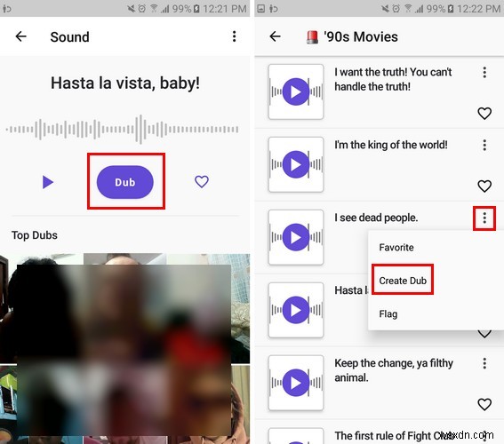Screen dimensions: 504x444
Task: Open options for 'king of the world' sound
Action: (x=484, y=145)
